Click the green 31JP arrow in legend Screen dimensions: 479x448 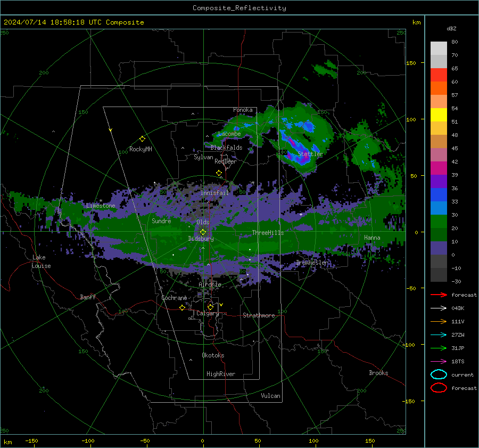tap(439, 348)
